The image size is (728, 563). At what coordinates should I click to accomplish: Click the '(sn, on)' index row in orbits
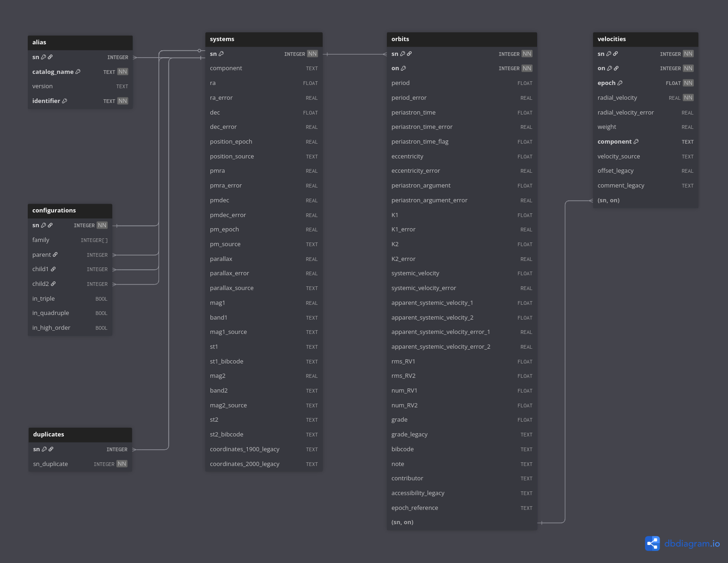point(462,522)
